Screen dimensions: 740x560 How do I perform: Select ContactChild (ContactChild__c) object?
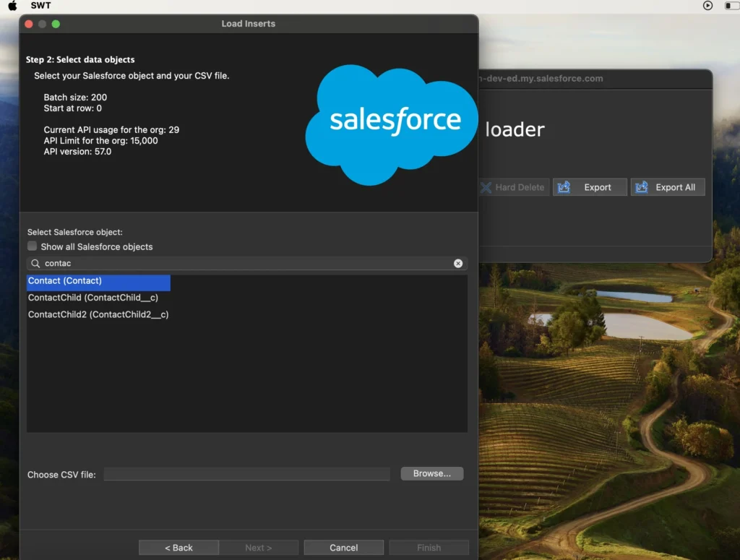93,298
